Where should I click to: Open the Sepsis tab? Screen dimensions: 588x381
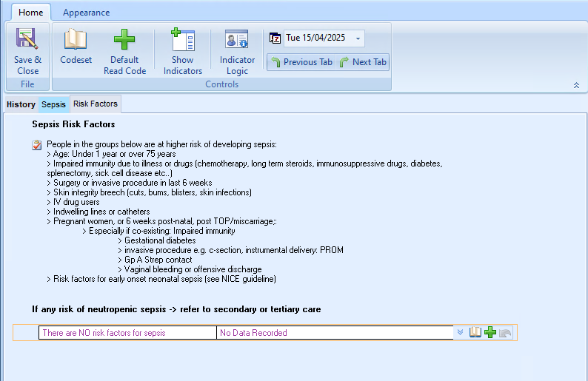53,104
